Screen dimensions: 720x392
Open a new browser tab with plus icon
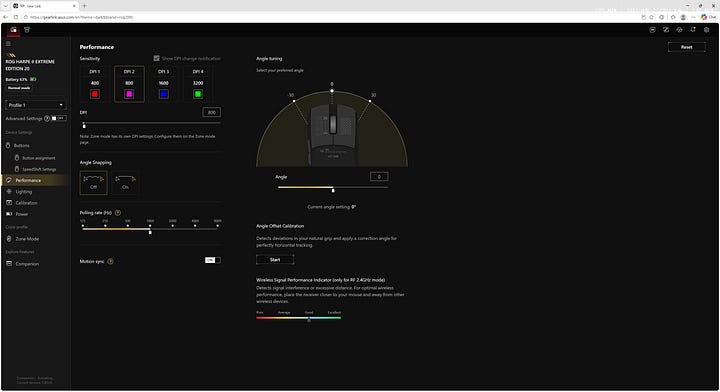point(84,6)
